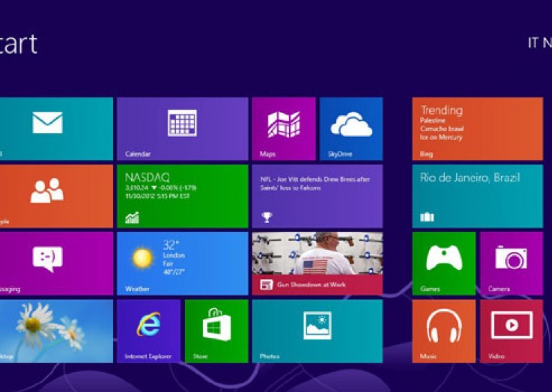Open the NFL sports news tile
Viewport: 552px width, 392px height.
[x=317, y=196]
